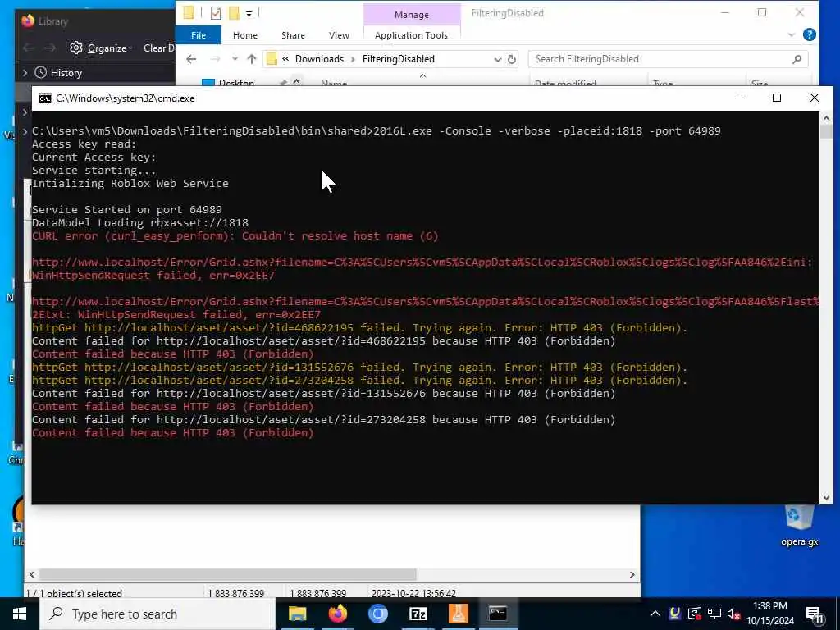
Task: Go up one folder level in Explorer
Action: 251,59
